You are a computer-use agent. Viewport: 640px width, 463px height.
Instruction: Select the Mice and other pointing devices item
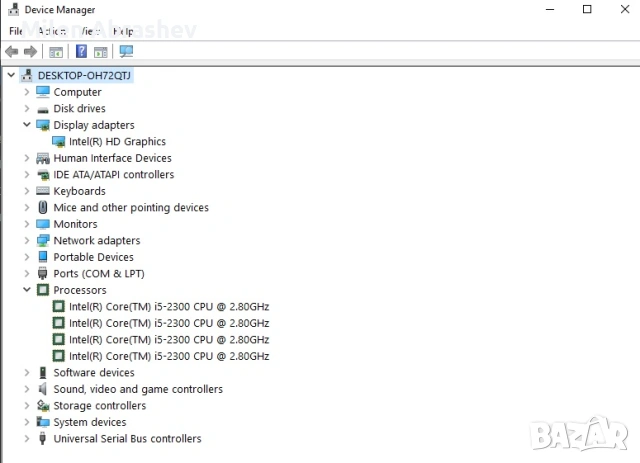tap(131, 208)
